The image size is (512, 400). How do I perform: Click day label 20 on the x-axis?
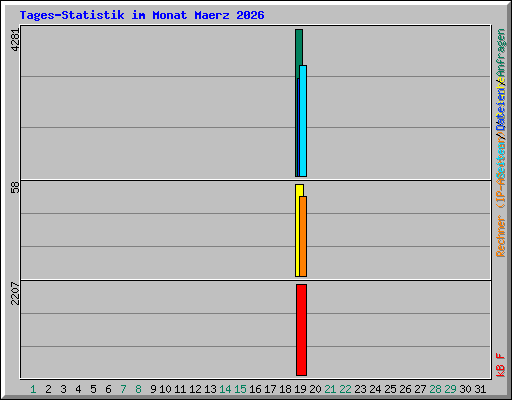coord(315,389)
